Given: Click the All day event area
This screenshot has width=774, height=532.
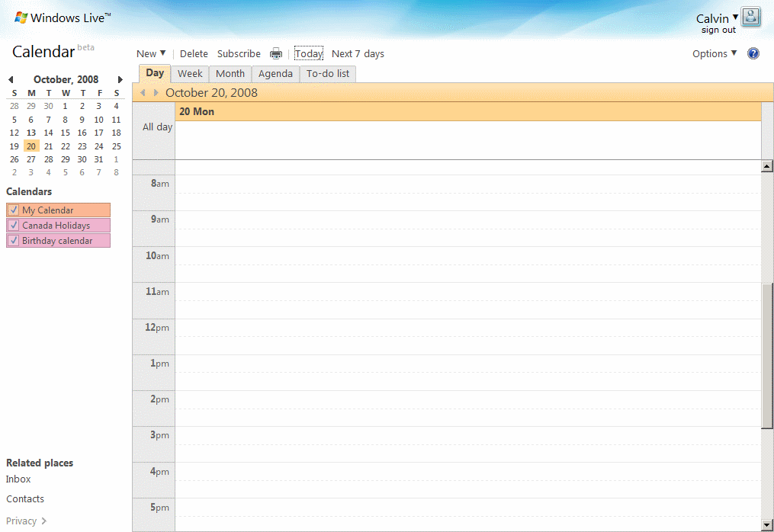Looking at the screenshot, I should point(467,139).
